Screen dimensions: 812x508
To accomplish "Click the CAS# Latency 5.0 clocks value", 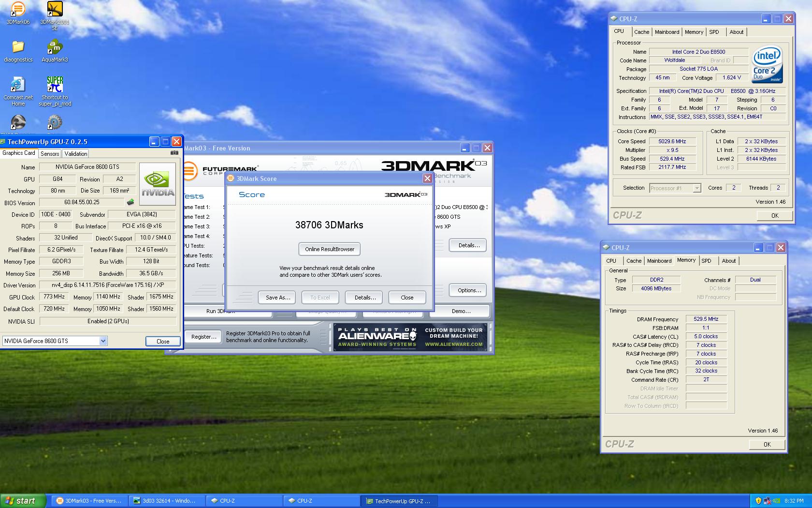I will pyautogui.click(x=706, y=336).
